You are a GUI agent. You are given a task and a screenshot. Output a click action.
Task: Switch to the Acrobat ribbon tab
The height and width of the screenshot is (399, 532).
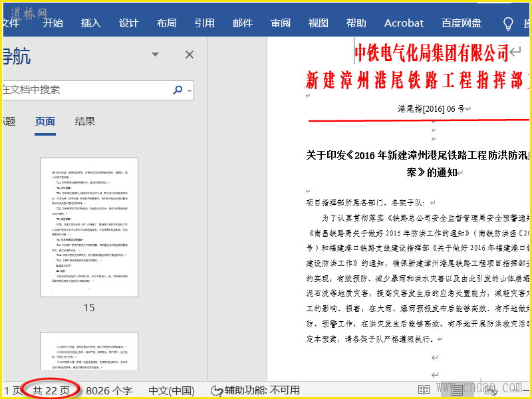click(404, 23)
